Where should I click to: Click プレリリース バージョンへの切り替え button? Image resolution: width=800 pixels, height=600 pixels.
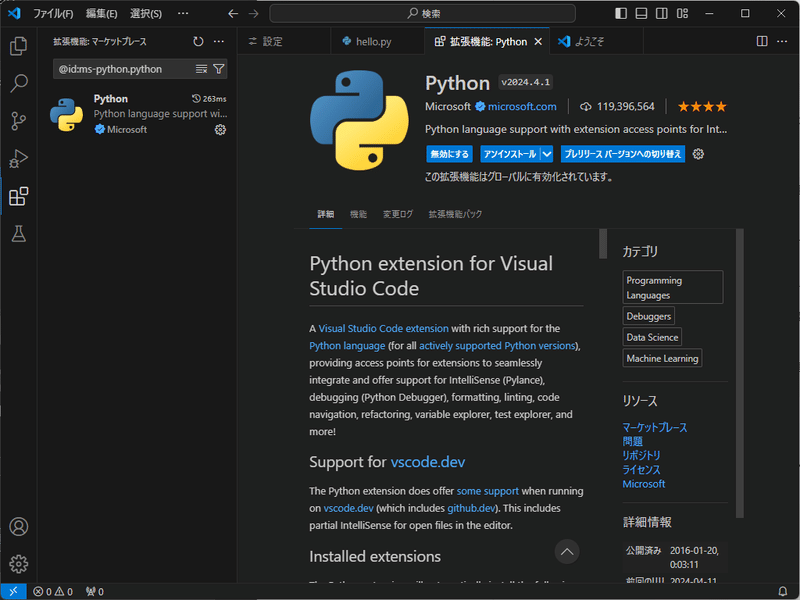pos(622,154)
